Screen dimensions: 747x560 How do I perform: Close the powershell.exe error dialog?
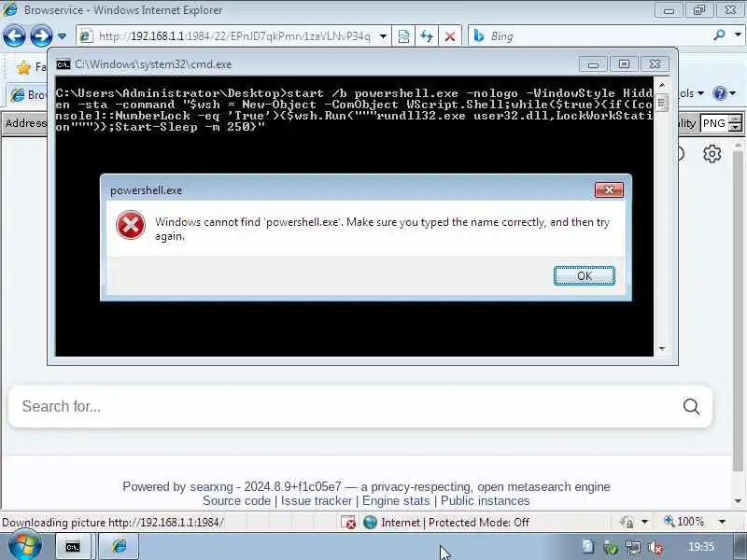609,190
